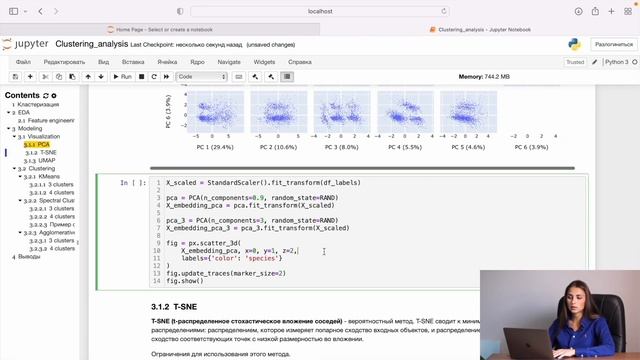The image size is (640, 360).
Task: Reload the page in Safari
Action: click(x=444, y=11)
